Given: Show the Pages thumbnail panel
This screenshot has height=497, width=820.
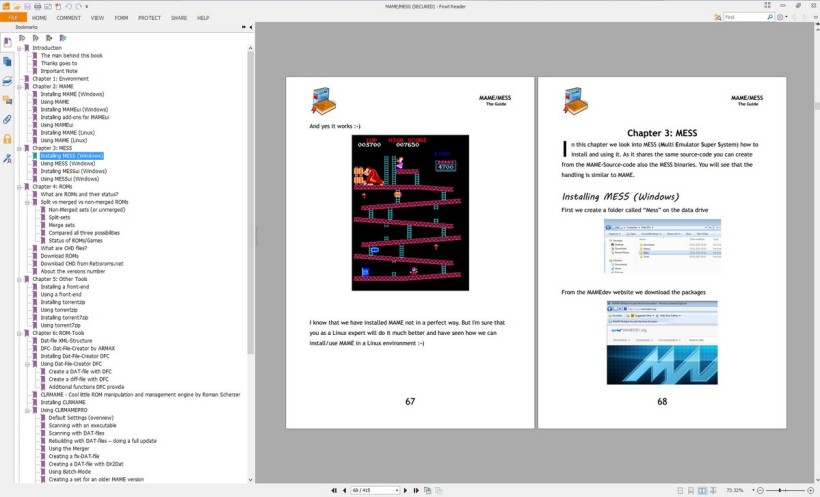Looking at the screenshot, I should pos(7,62).
